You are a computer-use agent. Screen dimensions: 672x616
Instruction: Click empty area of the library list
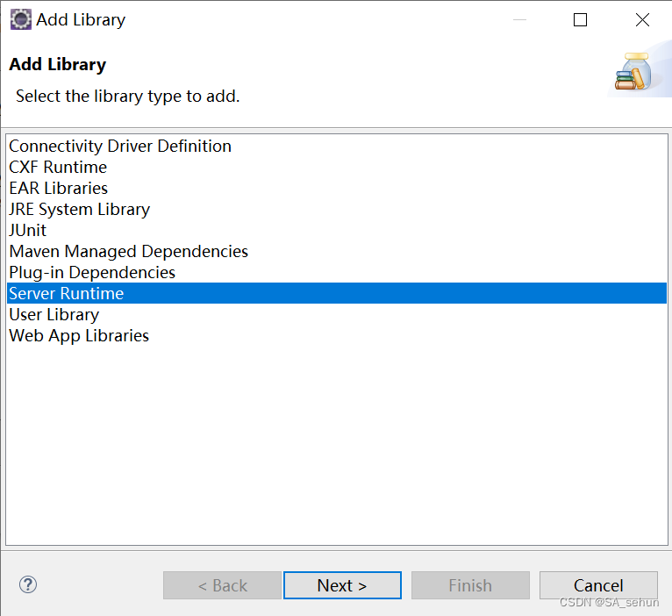click(x=336, y=439)
